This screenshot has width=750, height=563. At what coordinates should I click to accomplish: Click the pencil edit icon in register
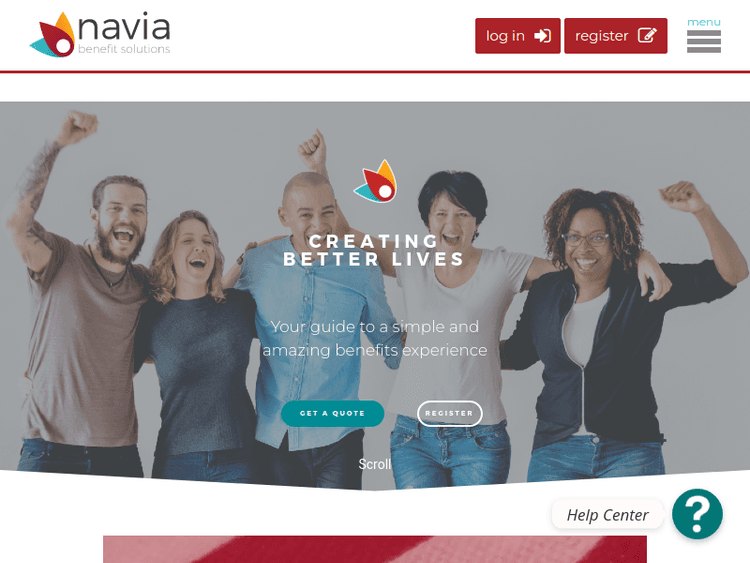[x=647, y=35]
